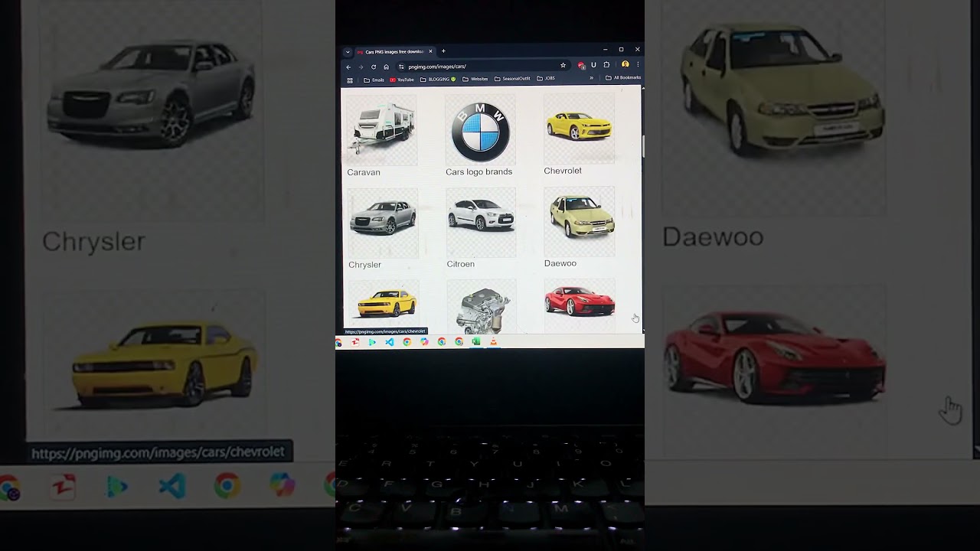Open the Emails bookmark folder

(374, 80)
